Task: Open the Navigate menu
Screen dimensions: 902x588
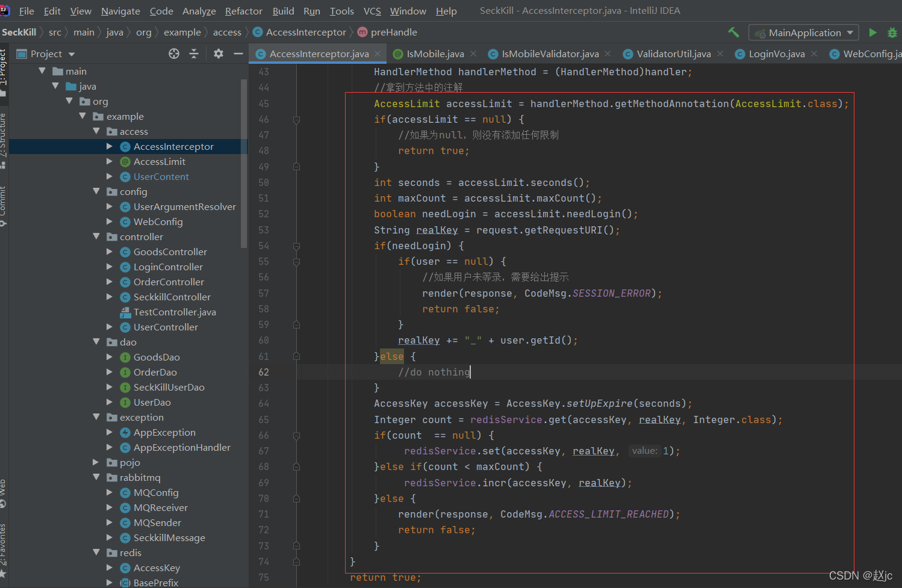Action: click(120, 11)
